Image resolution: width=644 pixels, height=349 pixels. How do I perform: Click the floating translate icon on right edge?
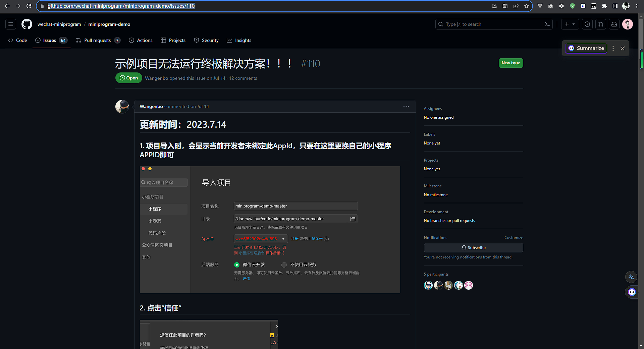click(631, 277)
